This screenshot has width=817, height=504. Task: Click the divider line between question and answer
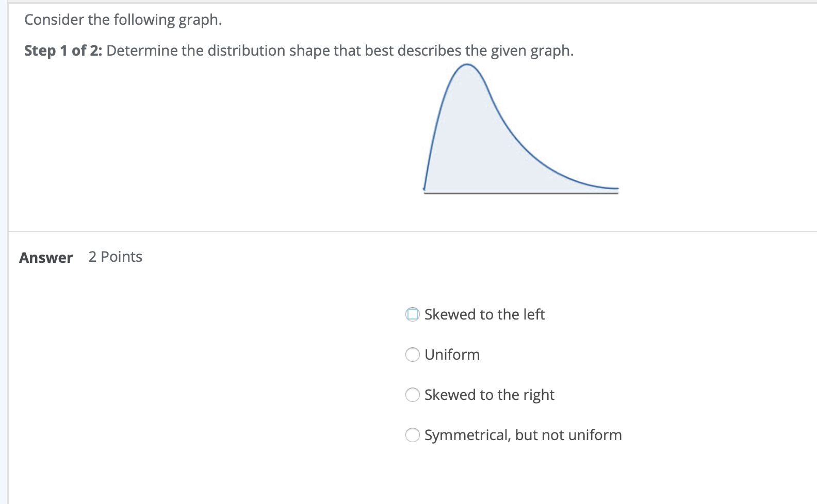[x=407, y=232]
